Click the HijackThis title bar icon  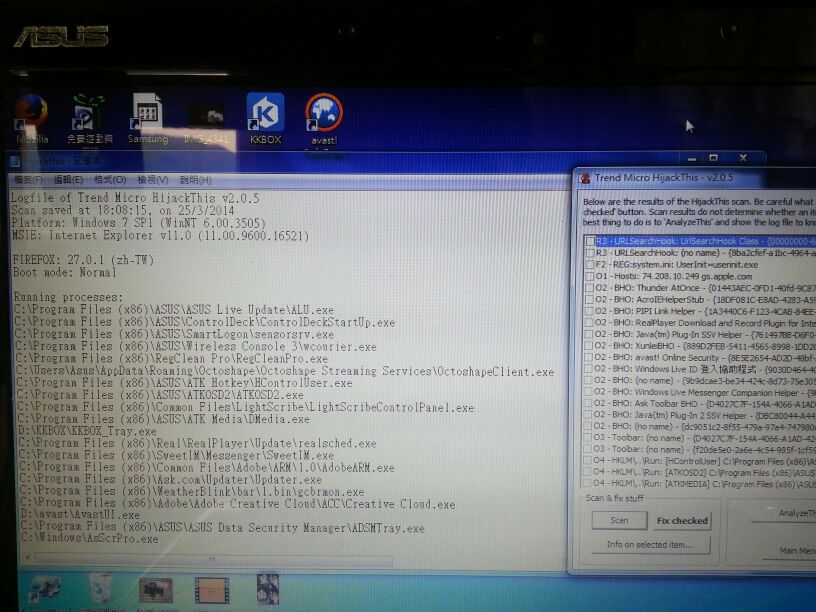click(x=585, y=178)
